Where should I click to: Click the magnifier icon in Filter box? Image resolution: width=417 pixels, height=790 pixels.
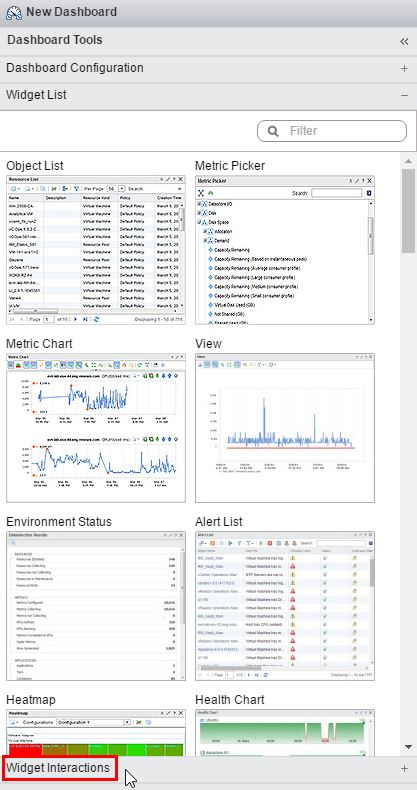coord(273,131)
